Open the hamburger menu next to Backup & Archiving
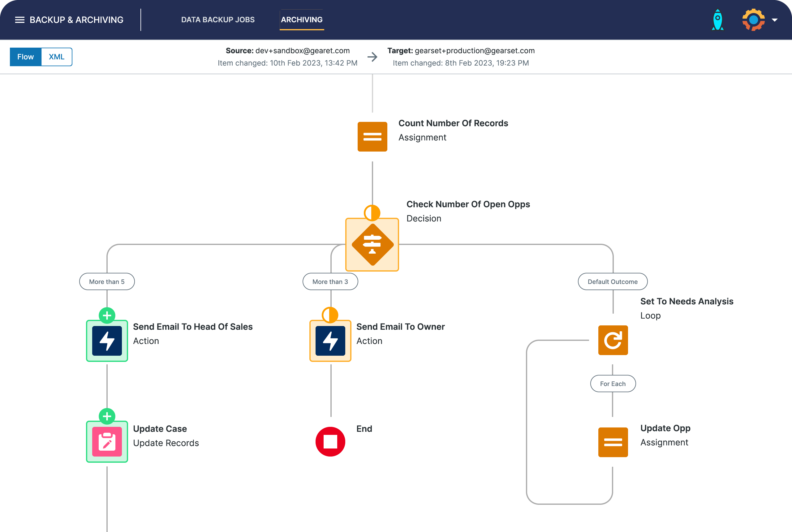This screenshot has height=532, width=792. (20, 20)
